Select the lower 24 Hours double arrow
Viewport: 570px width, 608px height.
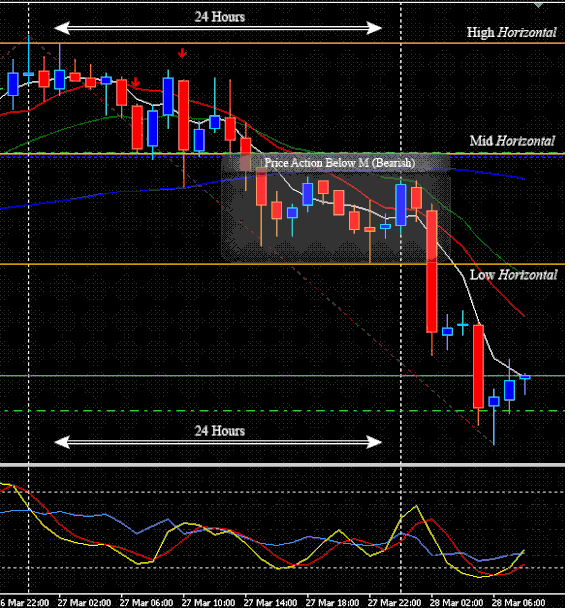coord(218,442)
